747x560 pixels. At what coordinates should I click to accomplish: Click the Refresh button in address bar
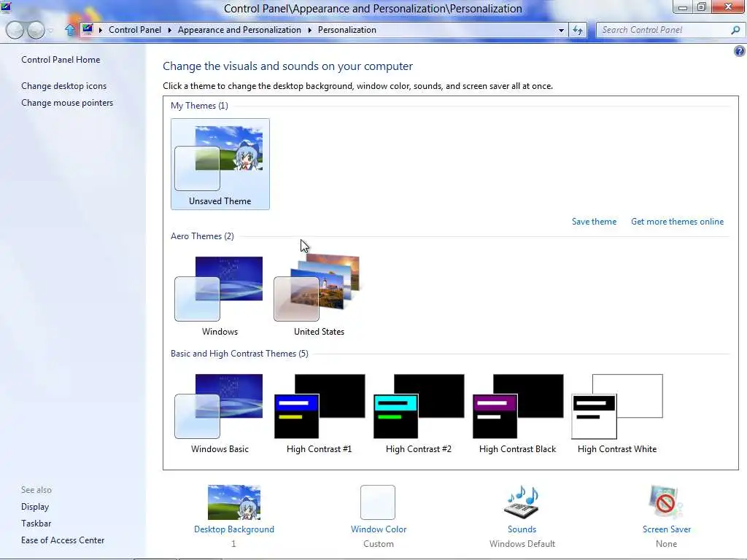pyautogui.click(x=578, y=30)
